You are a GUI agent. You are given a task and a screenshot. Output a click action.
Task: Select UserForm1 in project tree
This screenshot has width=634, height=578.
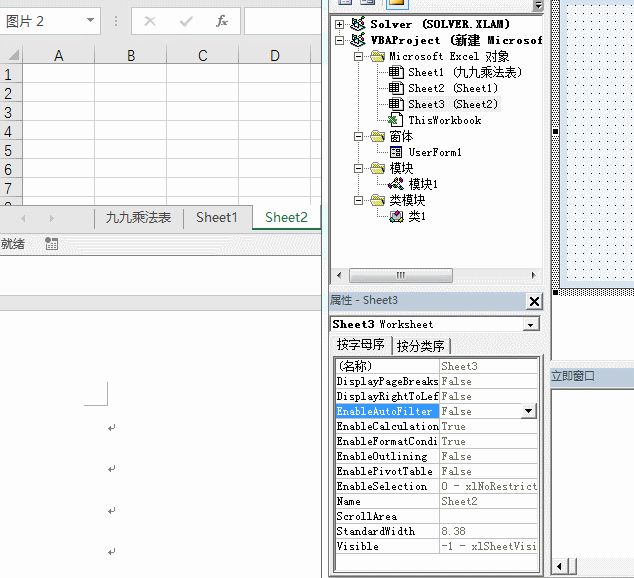click(435, 152)
